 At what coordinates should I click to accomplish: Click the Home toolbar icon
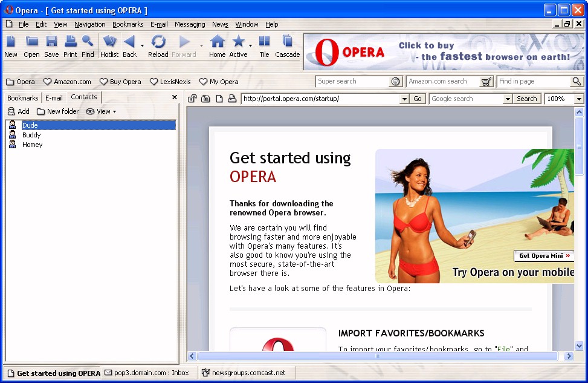point(217,42)
